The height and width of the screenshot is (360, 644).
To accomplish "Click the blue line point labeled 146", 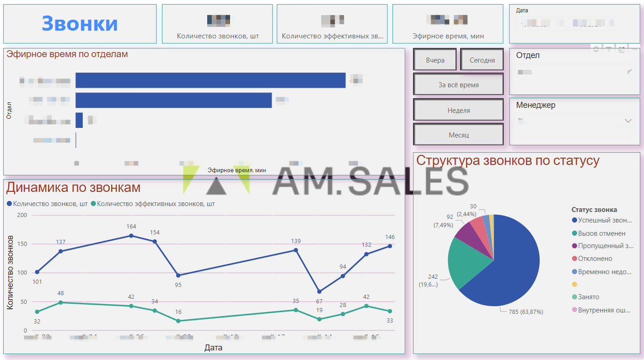I will click(390, 246).
